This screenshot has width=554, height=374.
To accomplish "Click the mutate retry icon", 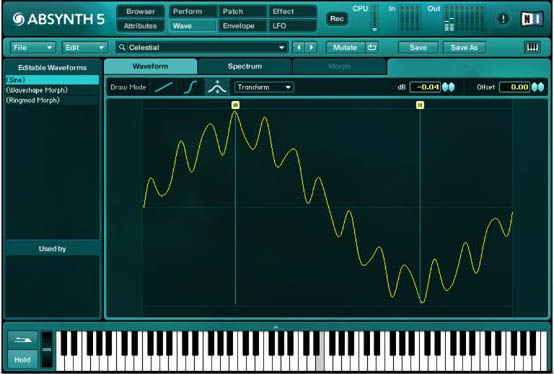I will click(x=372, y=47).
